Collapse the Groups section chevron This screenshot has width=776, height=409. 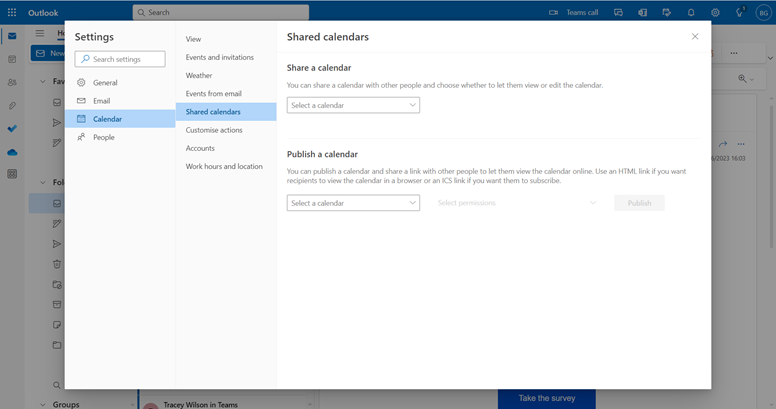[x=43, y=404]
